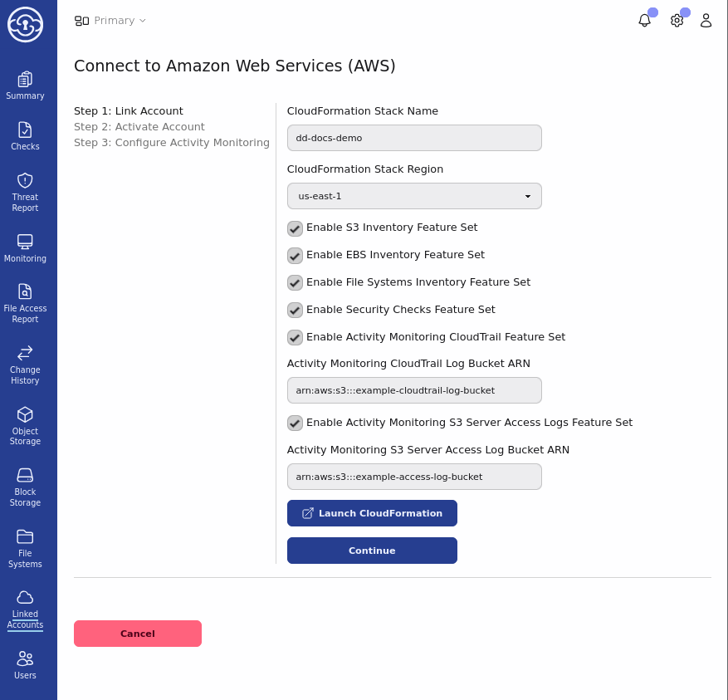Toggle Enable EBS Inventory Feature Set checkbox

pyautogui.click(x=295, y=256)
